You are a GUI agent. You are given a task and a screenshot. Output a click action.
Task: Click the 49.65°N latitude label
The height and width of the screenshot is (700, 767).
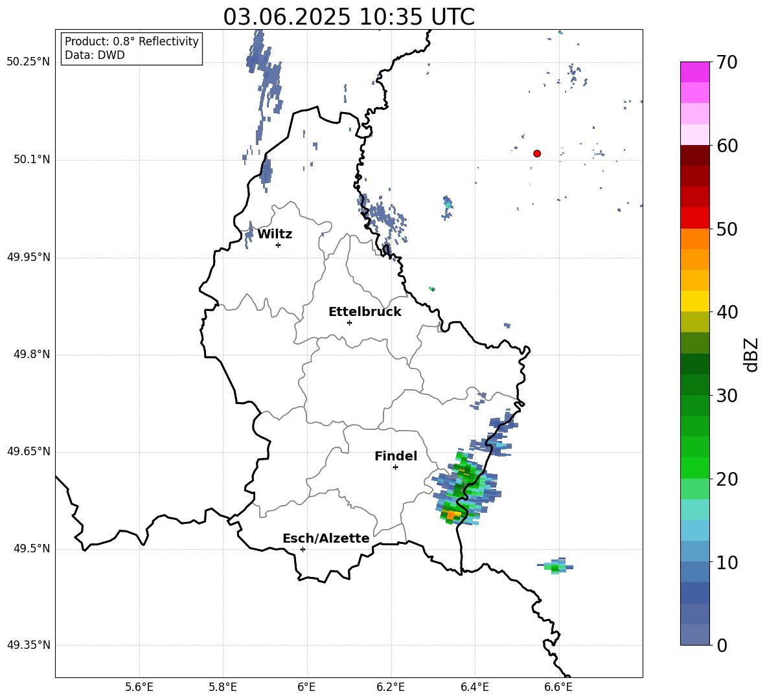[x=28, y=451]
